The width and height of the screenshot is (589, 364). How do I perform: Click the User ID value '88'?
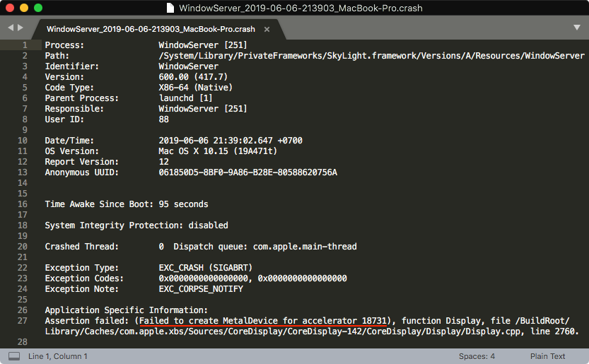click(164, 119)
